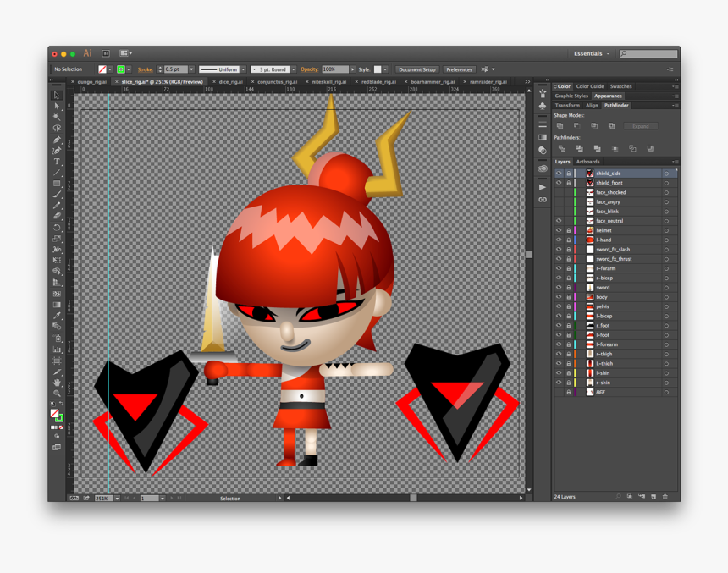Select the Magic Wand tool

click(x=57, y=117)
